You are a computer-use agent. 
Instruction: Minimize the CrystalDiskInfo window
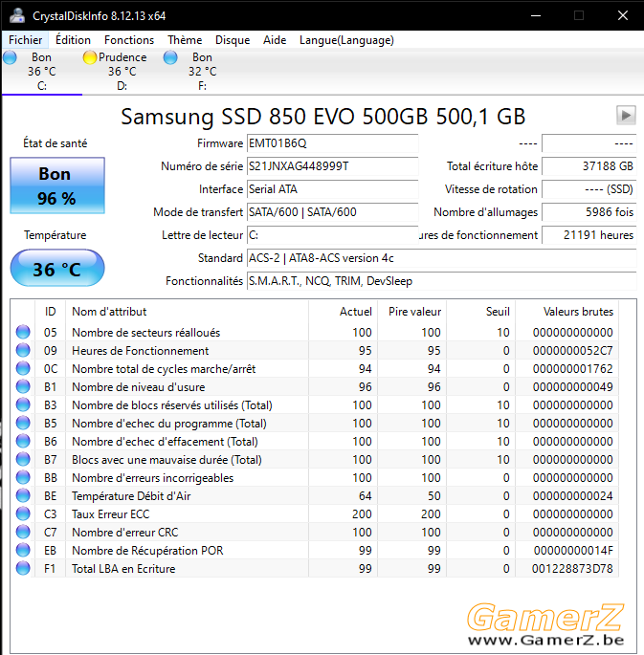(x=536, y=16)
